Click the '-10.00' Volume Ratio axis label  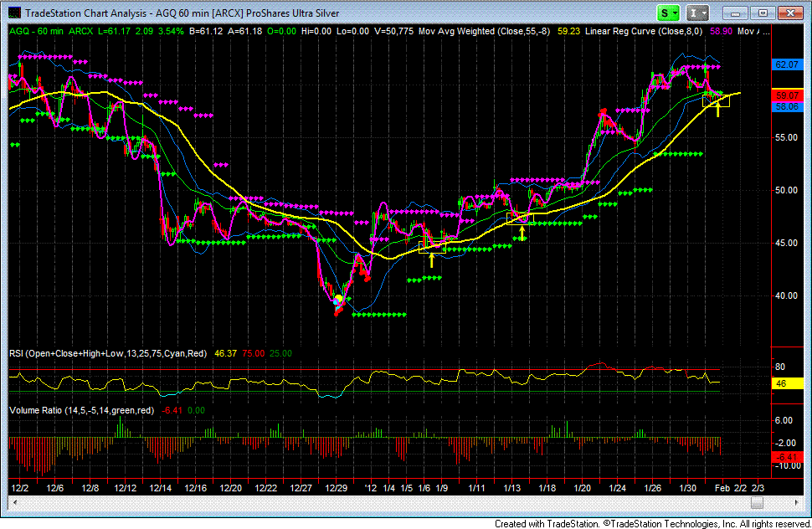pyautogui.click(x=787, y=466)
